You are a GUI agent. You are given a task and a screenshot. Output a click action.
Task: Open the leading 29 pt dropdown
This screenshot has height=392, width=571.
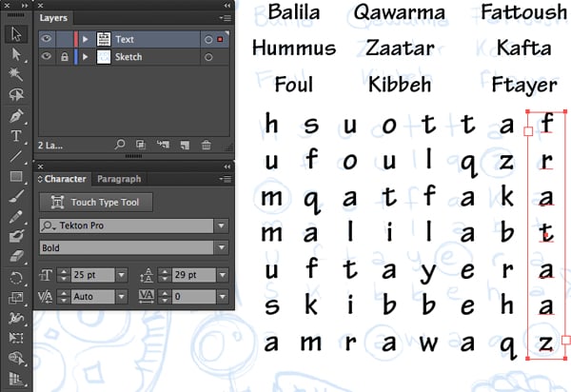(223, 275)
